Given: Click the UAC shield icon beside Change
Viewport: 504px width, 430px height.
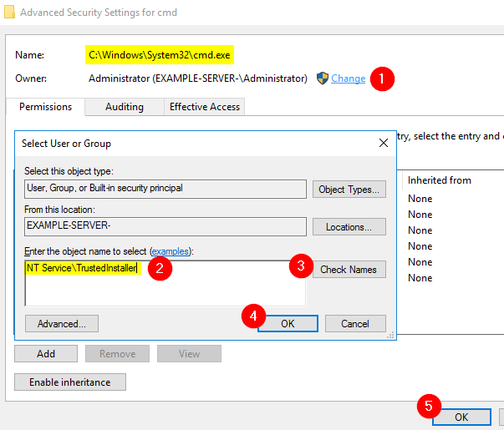Looking at the screenshot, I should [323, 78].
